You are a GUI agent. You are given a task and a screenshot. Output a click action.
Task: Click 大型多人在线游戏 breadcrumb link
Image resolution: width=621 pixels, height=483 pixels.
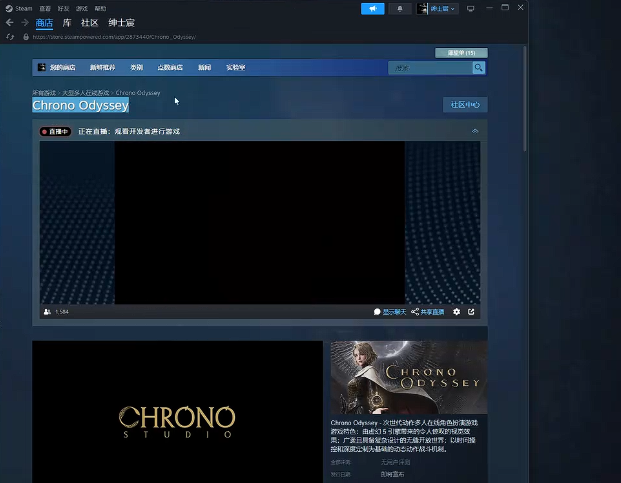click(86, 93)
